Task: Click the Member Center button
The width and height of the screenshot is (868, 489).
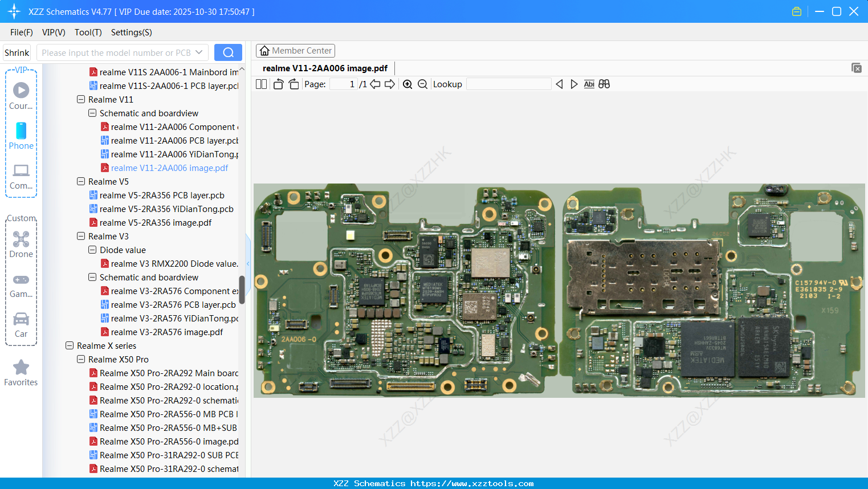Action: pyautogui.click(x=295, y=51)
